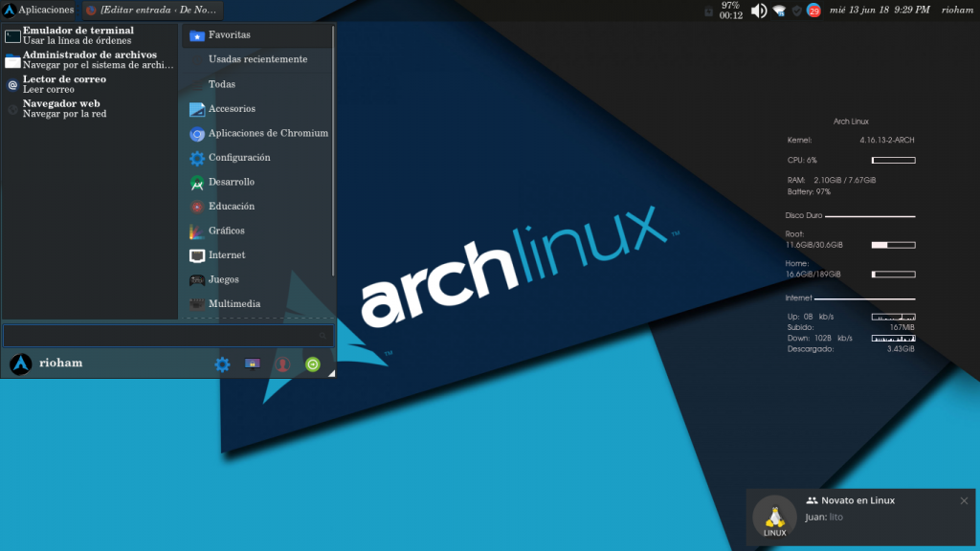Focus the application search field in the menu
The width and height of the screenshot is (980, 551).
tap(168, 336)
